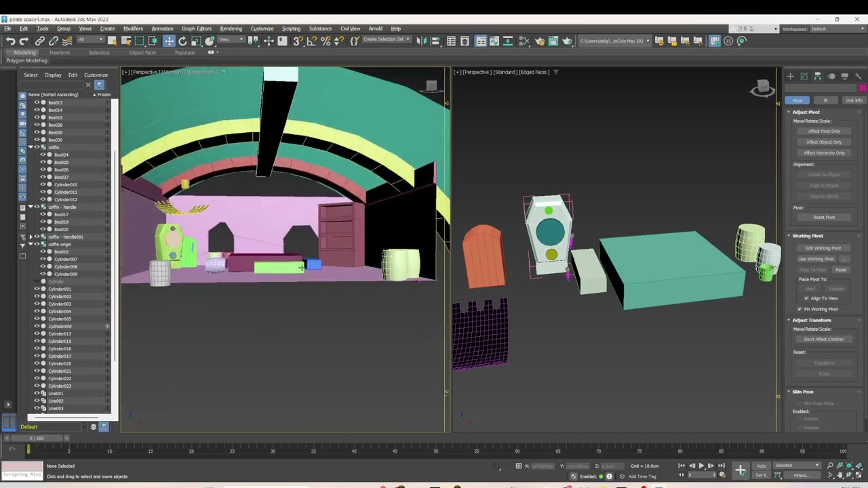868x488 pixels.
Task: Open the Rendering menu
Action: [231, 28]
